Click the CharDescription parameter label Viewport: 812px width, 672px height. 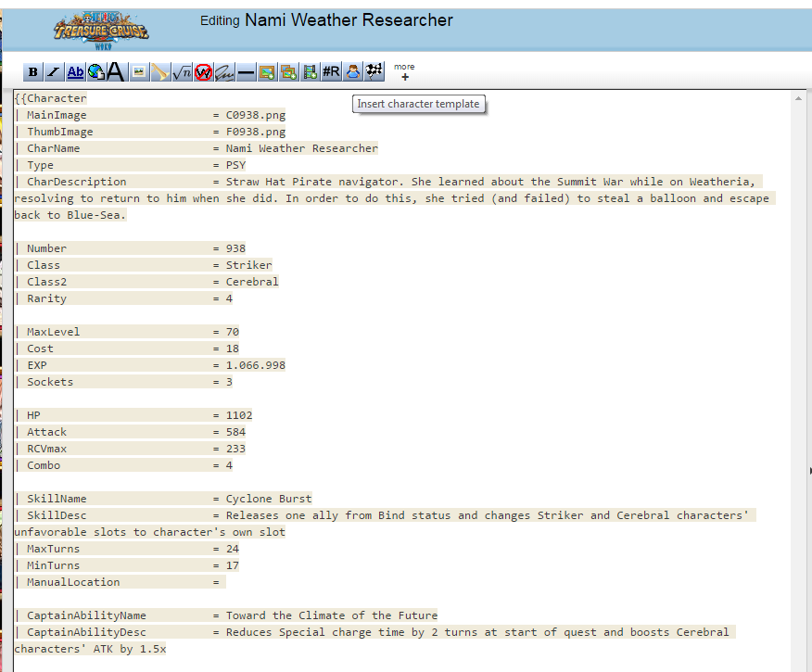pos(77,182)
